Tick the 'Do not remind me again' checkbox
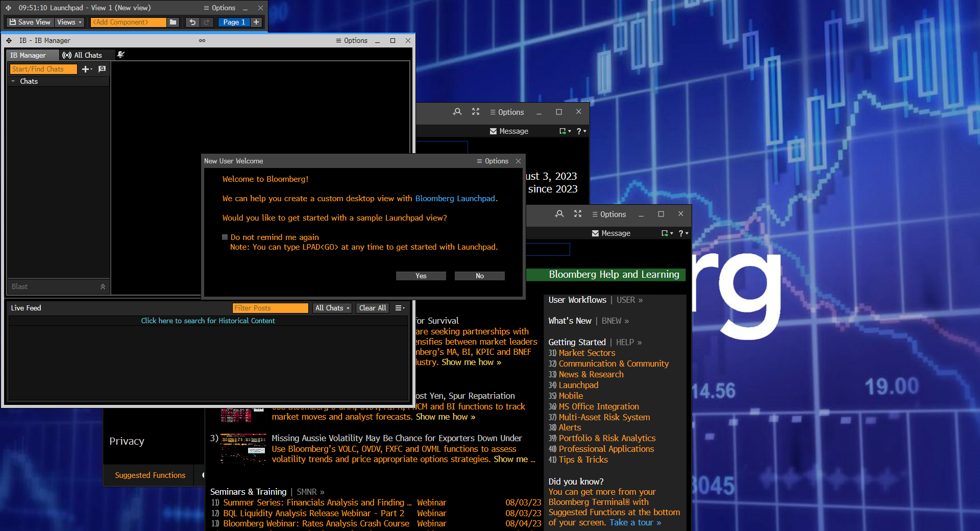 click(225, 237)
